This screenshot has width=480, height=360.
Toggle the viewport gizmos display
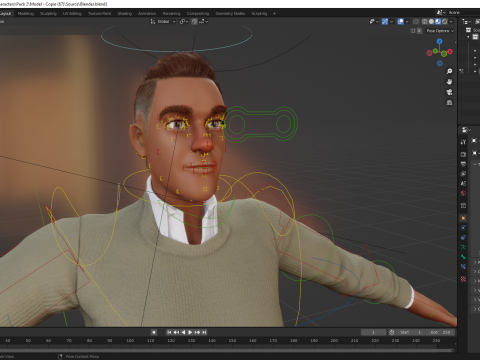385,22
